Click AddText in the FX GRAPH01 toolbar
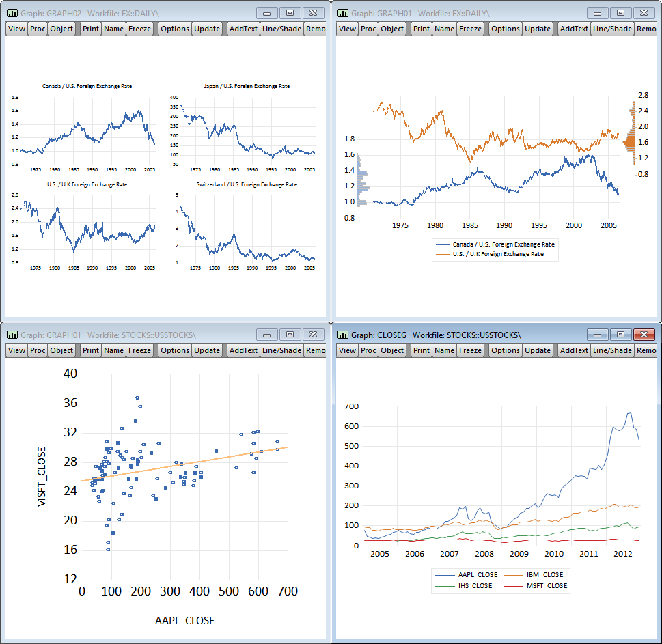Viewport: 662px width, 644px height. (574, 29)
